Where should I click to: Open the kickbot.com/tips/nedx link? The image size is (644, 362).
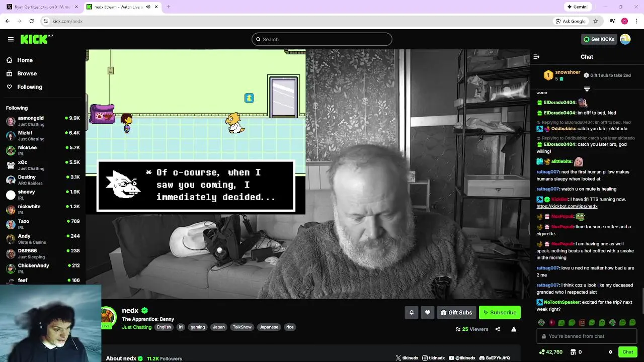(567, 206)
